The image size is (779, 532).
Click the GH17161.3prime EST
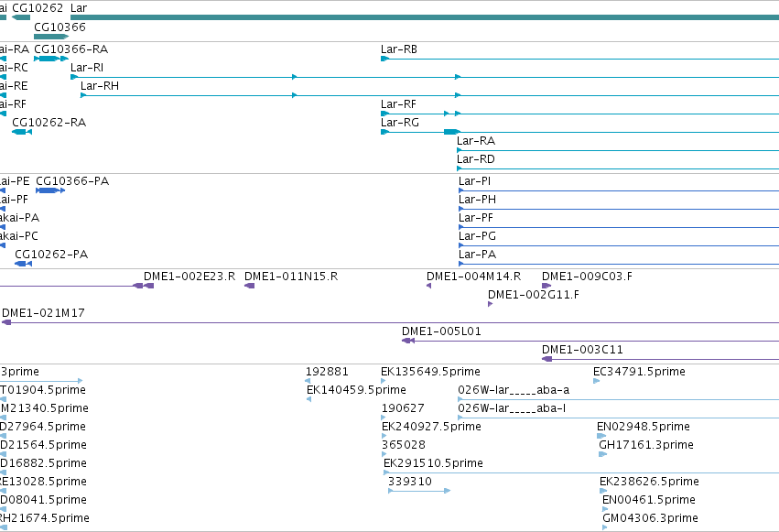click(603, 454)
